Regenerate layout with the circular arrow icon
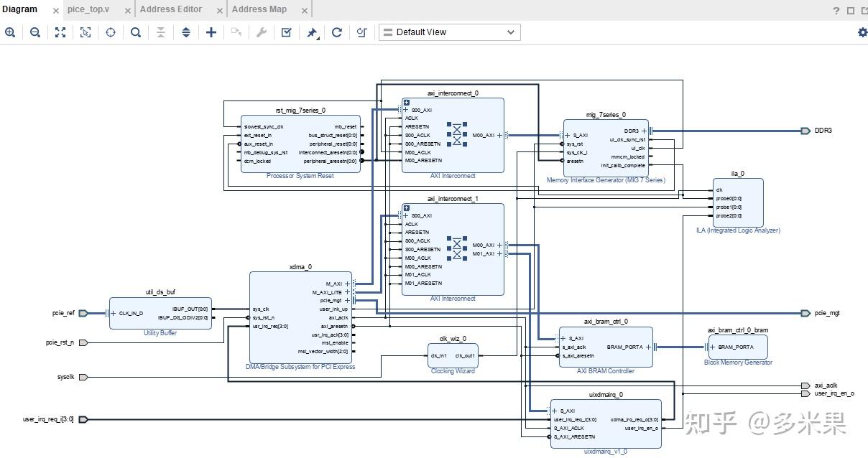Image resolution: width=868 pixels, height=458 pixels. click(336, 32)
